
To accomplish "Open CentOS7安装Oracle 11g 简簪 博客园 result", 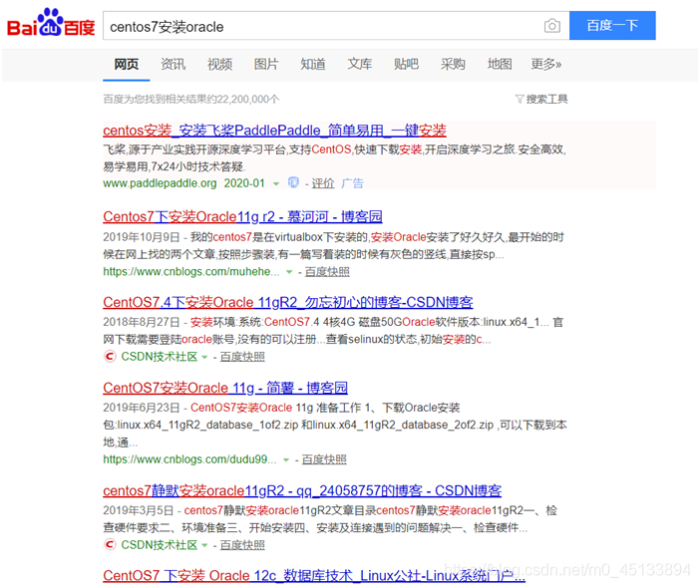I will pos(225,388).
